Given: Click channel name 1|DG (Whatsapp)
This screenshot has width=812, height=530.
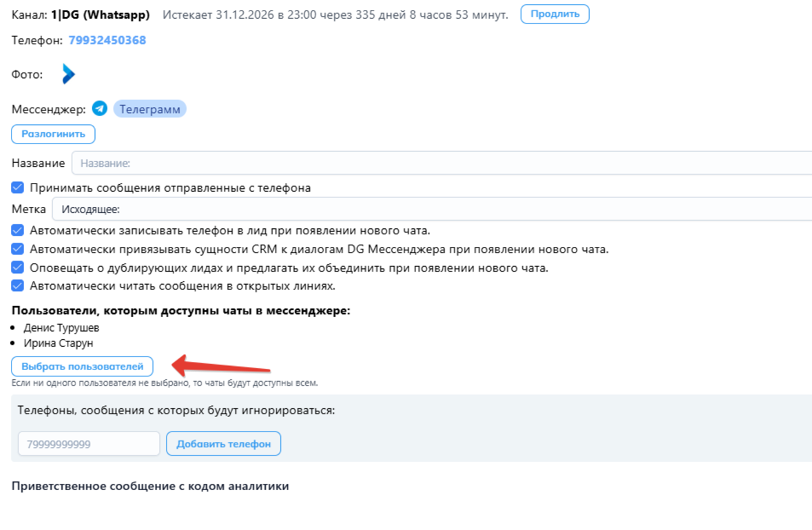Looking at the screenshot, I should pyautogui.click(x=100, y=15).
